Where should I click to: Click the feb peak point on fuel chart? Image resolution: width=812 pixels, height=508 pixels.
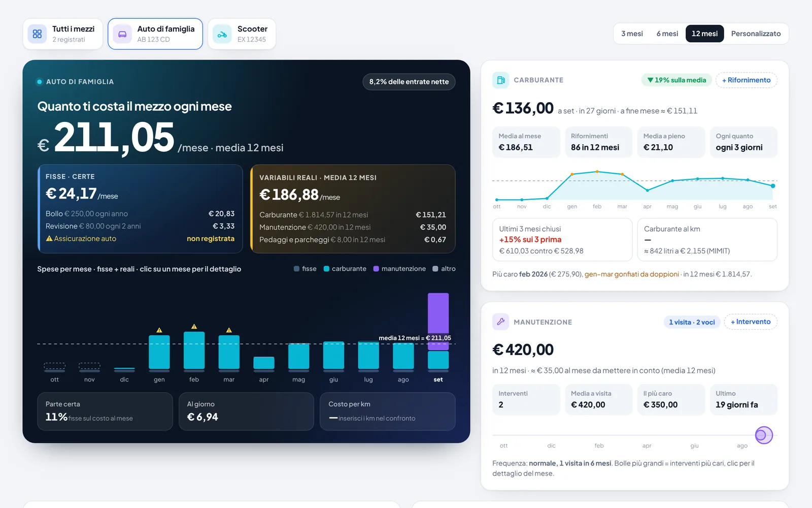[x=597, y=172]
